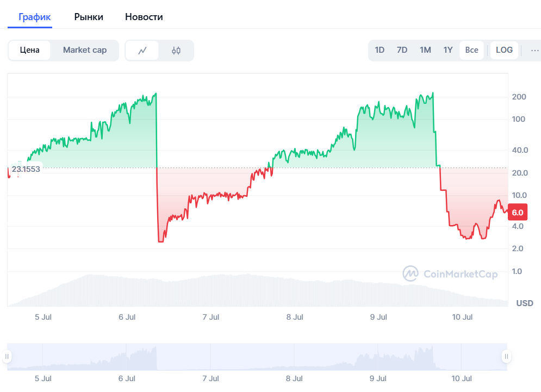This screenshot has width=541, height=392.
Task: Set time range to Все
Action: [471, 50]
